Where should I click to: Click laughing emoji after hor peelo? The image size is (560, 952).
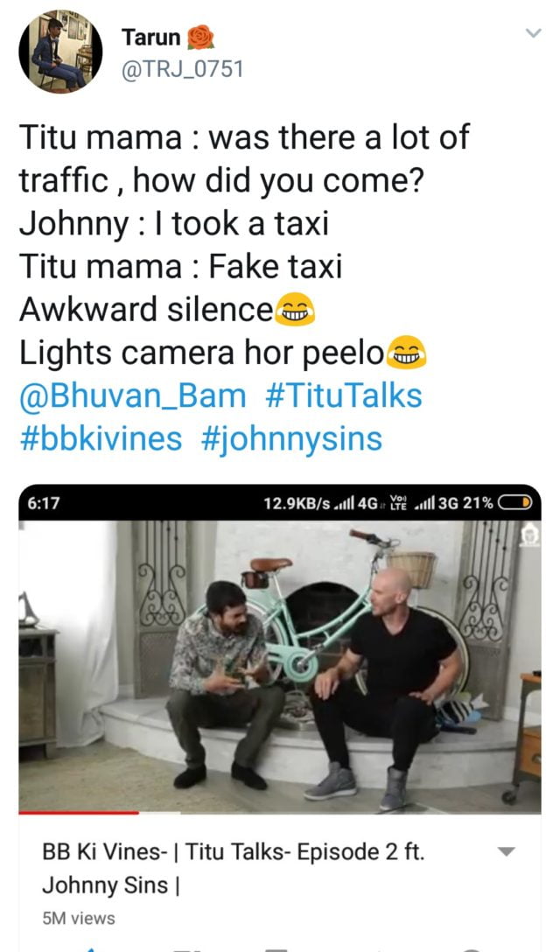click(406, 353)
